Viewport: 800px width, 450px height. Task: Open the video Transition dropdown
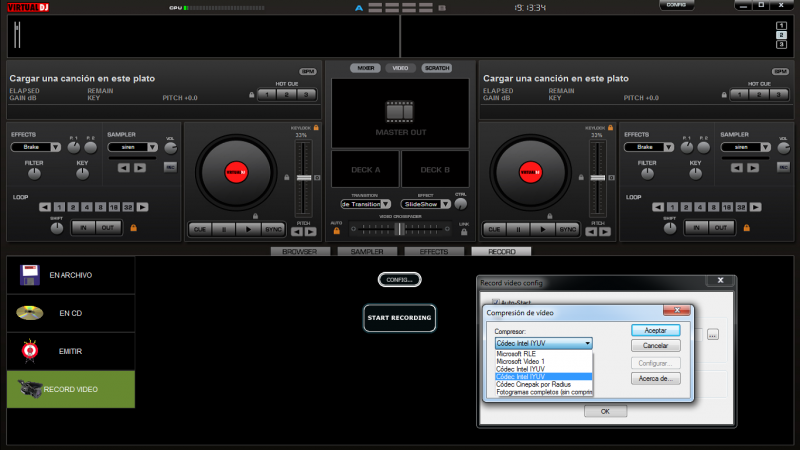(x=386, y=204)
